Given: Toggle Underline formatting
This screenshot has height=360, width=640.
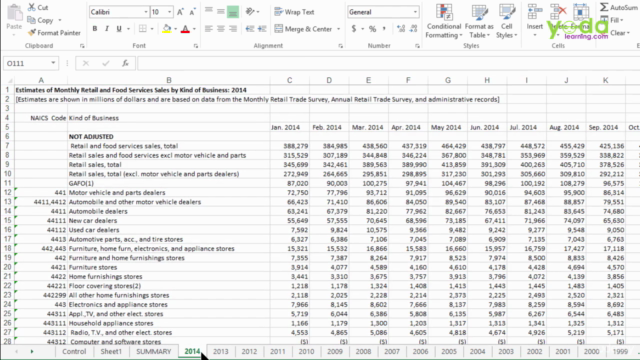Looking at the screenshot, I should click(x=119, y=29).
